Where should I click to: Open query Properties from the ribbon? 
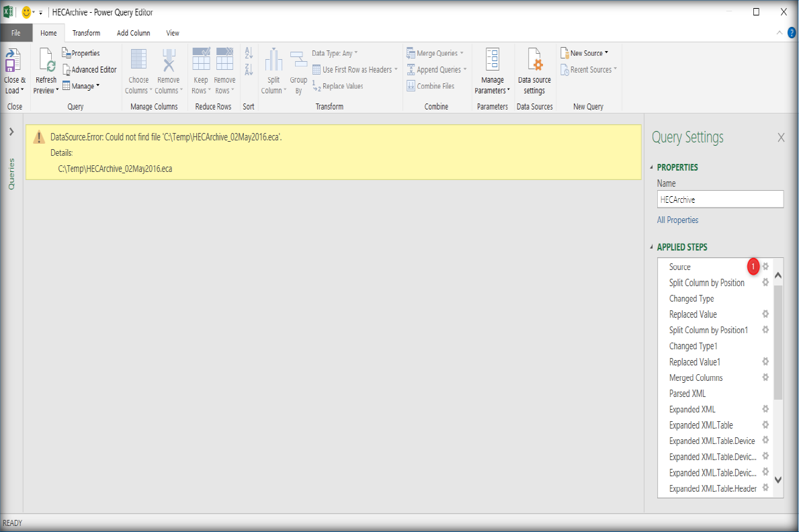(x=81, y=53)
